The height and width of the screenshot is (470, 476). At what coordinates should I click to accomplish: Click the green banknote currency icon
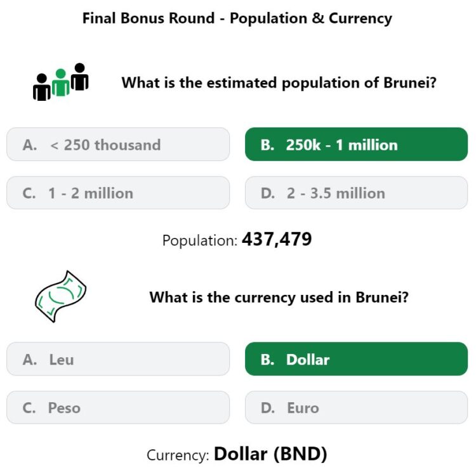pyautogui.click(x=60, y=296)
